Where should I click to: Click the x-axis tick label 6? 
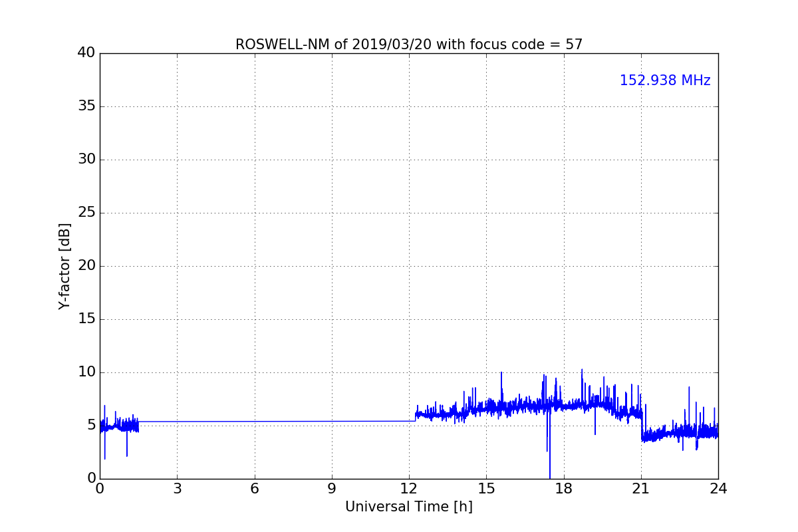click(254, 489)
